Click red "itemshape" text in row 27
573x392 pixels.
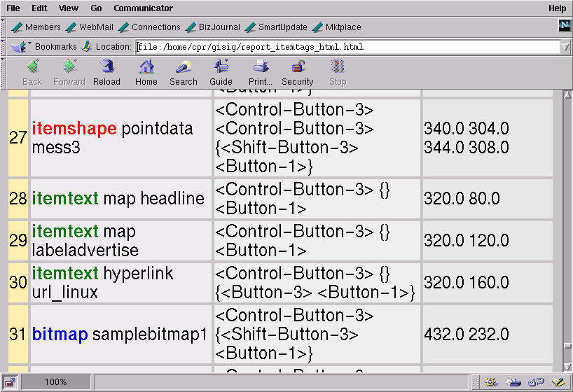pos(74,128)
